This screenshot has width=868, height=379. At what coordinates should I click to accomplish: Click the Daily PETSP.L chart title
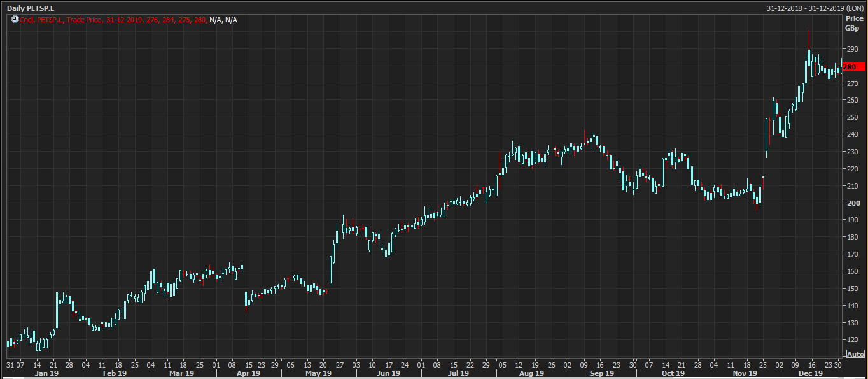[x=31, y=8]
